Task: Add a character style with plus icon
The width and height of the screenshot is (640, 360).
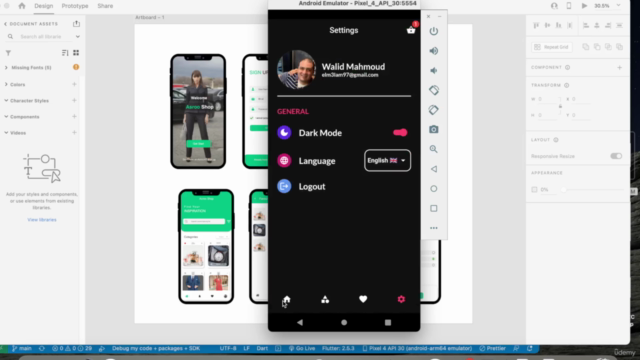Action: (x=74, y=100)
